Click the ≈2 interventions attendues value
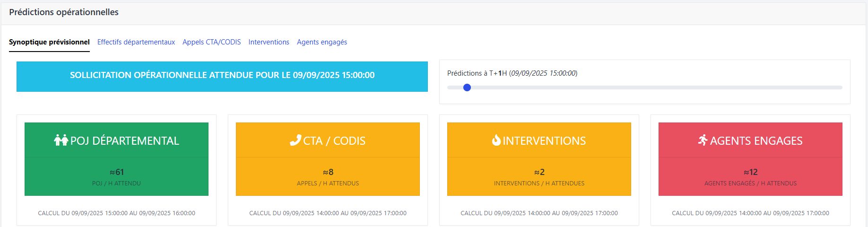 (539, 172)
